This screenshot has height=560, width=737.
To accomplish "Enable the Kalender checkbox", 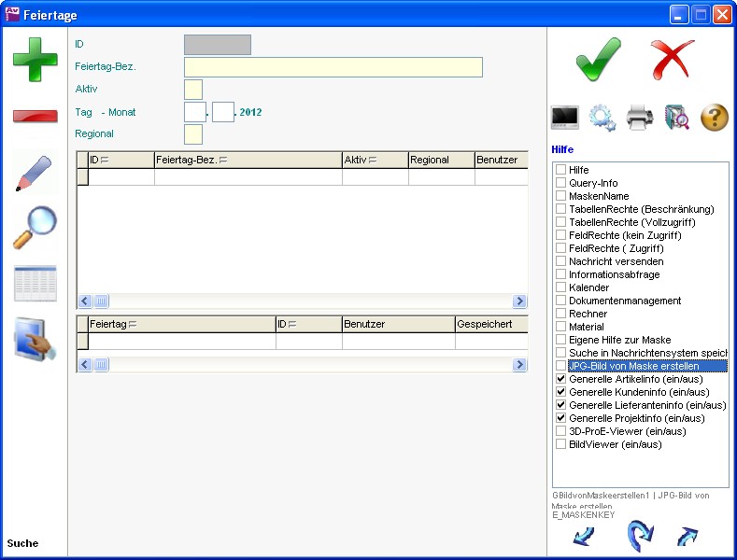I will [561, 288].
